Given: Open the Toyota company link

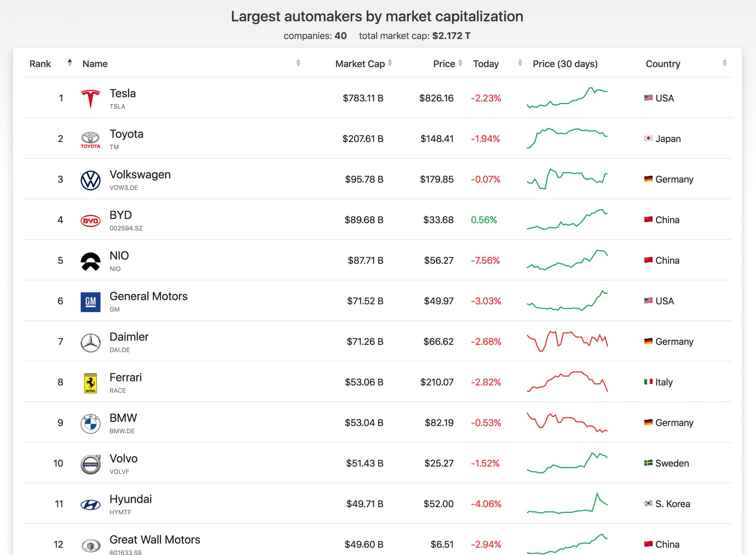Looking at the screenshot, I should [x=126, y=134].
